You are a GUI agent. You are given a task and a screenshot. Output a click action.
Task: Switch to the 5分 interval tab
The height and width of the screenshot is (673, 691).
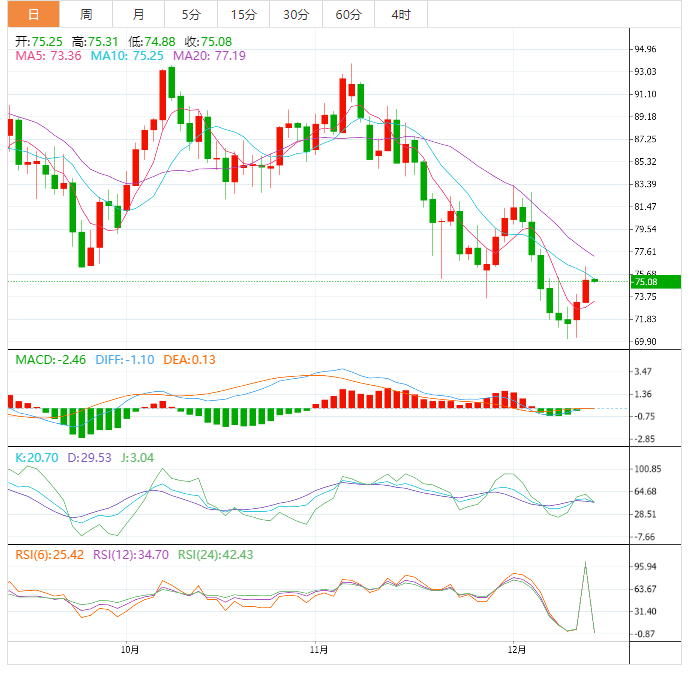pos(190,14)
